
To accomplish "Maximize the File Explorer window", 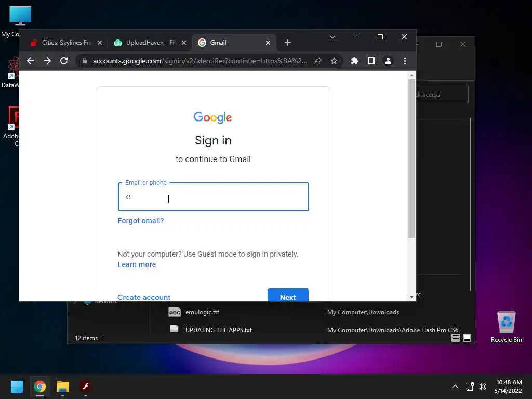I will click(x=439, y=45).
